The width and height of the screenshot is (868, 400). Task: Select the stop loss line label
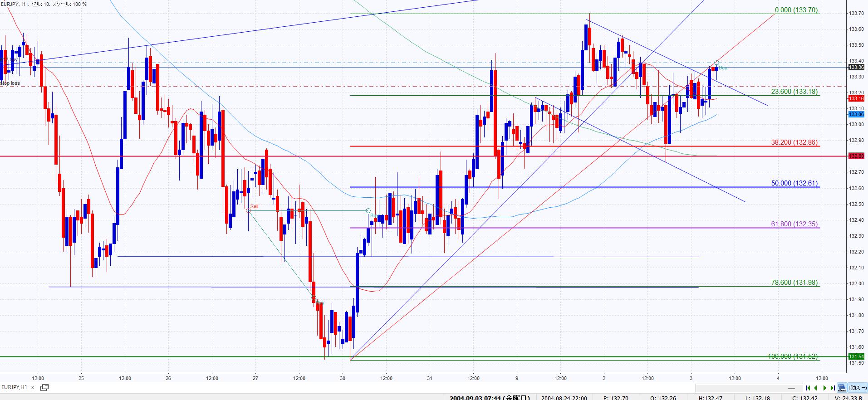tap(10, 83)
